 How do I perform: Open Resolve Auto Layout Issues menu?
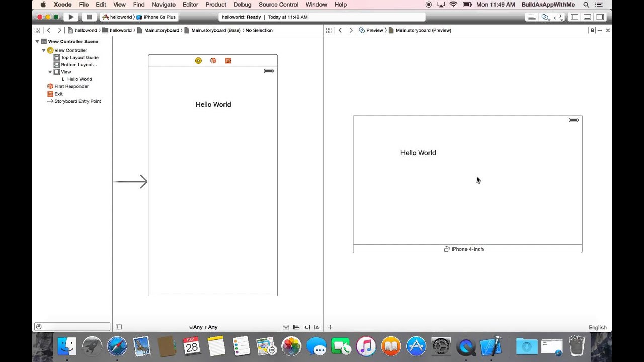click(317, 327)
